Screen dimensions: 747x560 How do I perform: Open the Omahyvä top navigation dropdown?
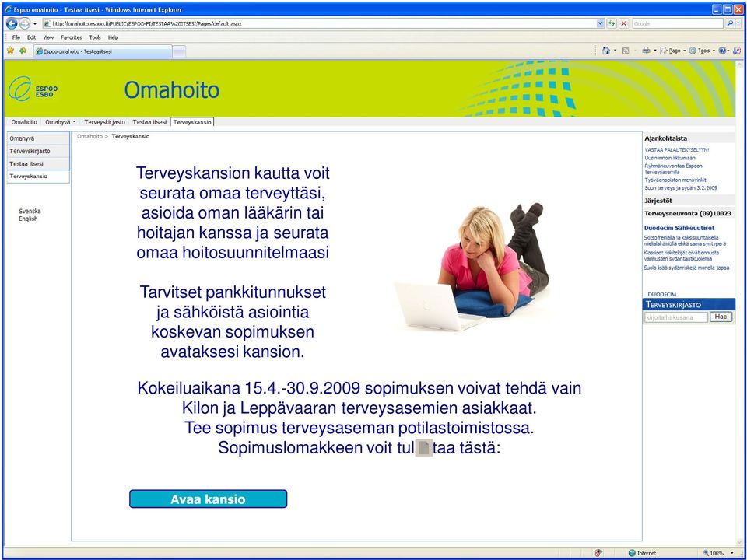click(x=60, y=122)
